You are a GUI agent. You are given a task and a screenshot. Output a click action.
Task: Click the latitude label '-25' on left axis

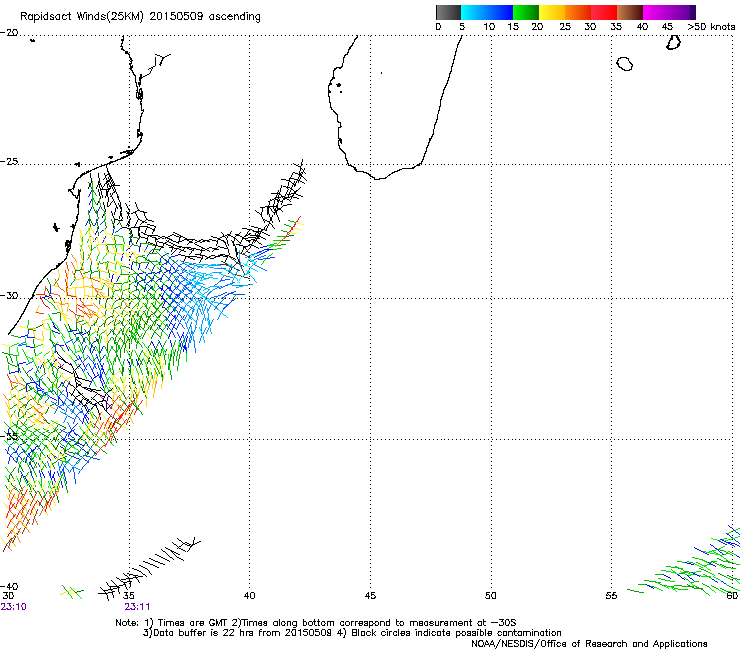[9, 162]
